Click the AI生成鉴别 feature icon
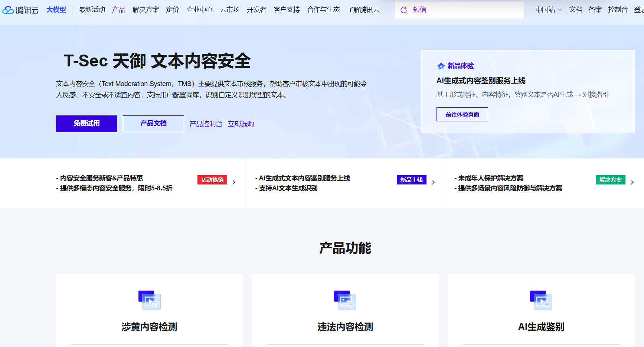 [x=541, y=300]
